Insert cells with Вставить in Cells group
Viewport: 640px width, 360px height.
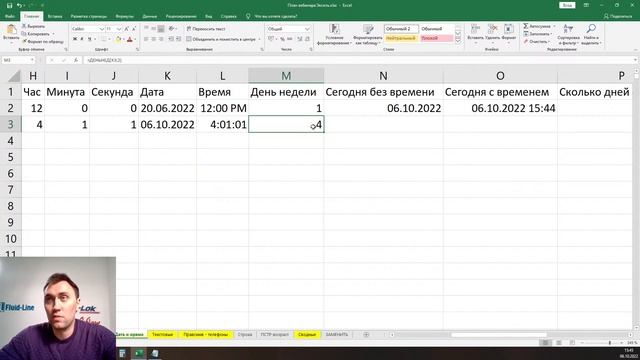pos(475,34)
